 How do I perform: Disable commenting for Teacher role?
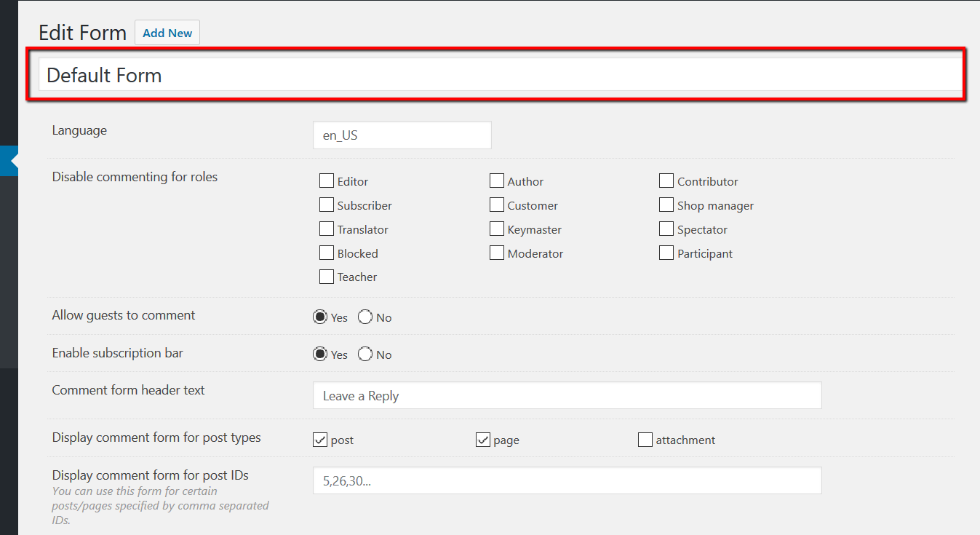(327, 277)
